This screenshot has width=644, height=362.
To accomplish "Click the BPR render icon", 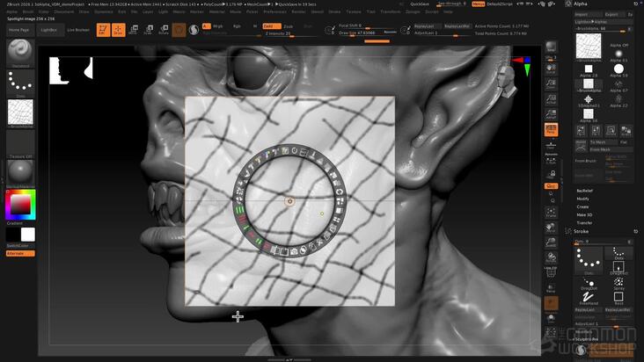I will coord(551,47).
